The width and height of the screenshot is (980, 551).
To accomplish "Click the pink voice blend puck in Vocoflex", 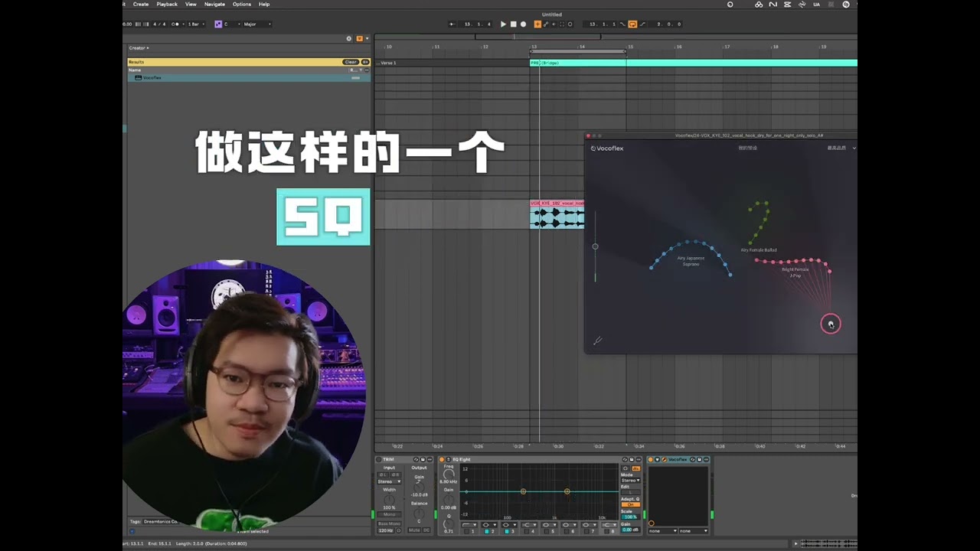I will tap(831, 324).
